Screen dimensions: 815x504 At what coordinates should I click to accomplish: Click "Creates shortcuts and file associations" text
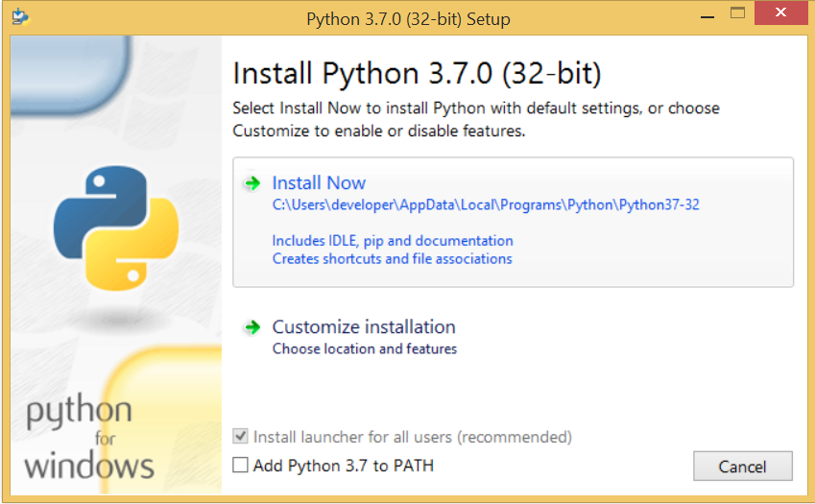click(x=392, y=258)
